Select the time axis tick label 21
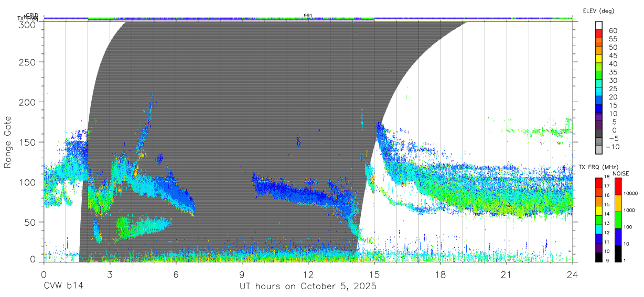Screen dimensions: 644x297 pos(507,274)
